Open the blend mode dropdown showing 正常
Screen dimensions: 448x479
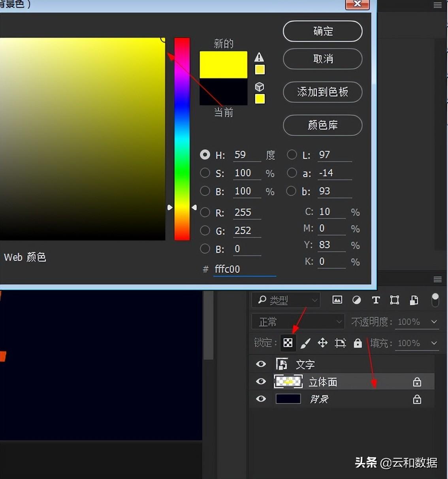pyautogui.click(x=298, y=322)
